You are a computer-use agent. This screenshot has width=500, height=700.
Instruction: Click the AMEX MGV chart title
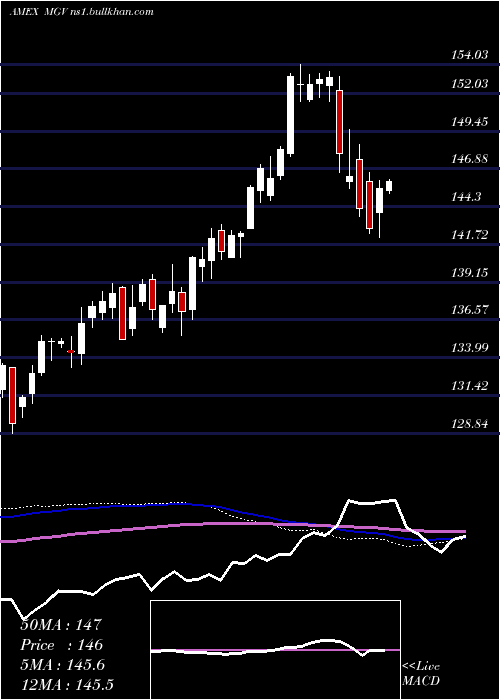tap(82, 11)
